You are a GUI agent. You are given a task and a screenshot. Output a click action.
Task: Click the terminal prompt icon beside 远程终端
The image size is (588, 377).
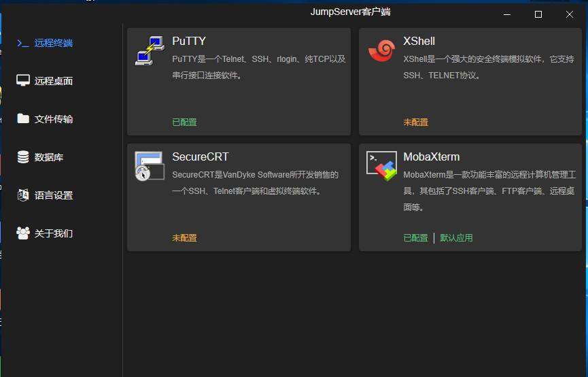tap(23, 43)
